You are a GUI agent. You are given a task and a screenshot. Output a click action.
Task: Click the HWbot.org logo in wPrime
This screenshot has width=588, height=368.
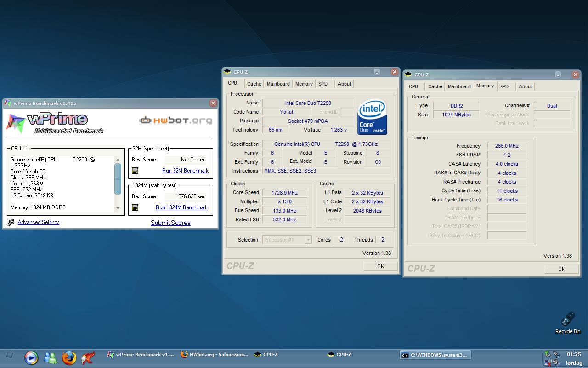point(176,121)
